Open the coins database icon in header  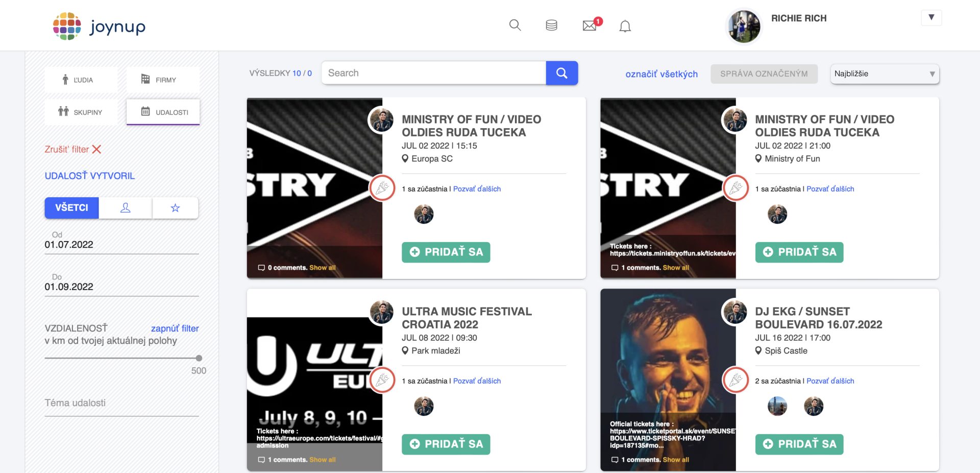click(x=551, y=25)
